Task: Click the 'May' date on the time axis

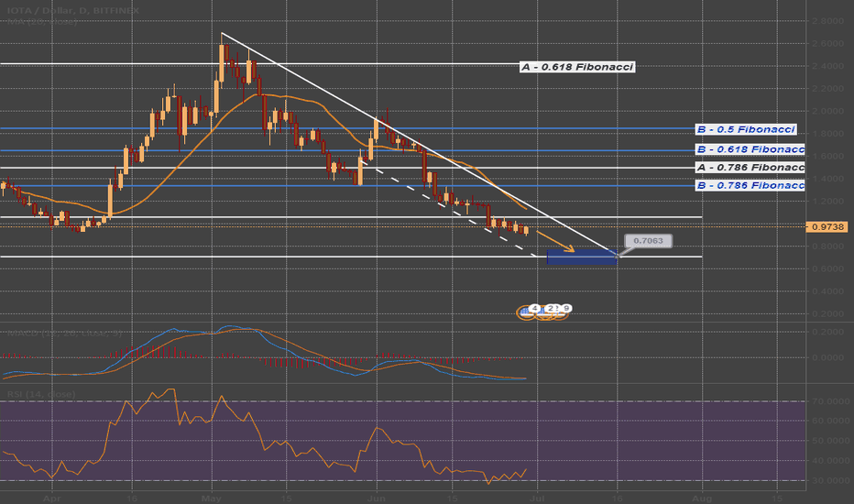Action: tap(211, 498)
